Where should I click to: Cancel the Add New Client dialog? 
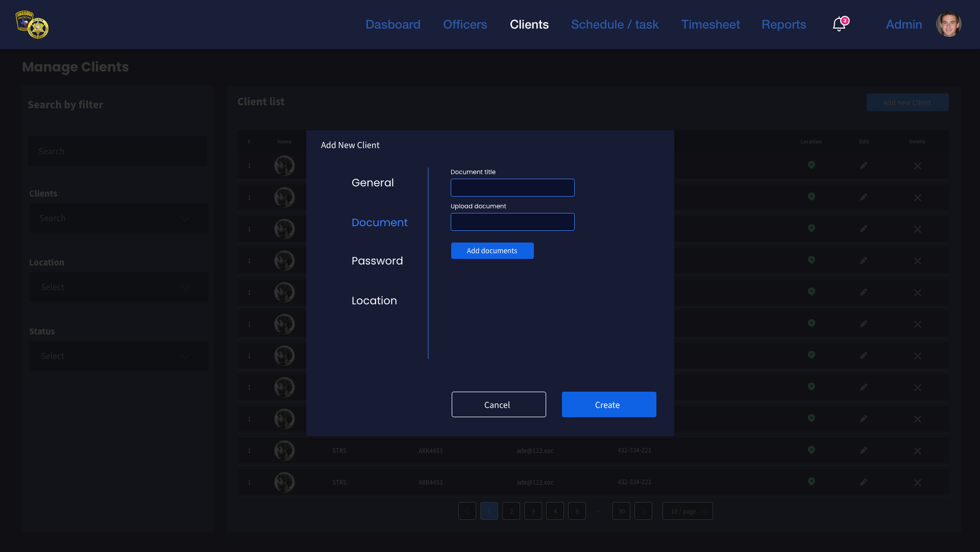pos(498,404)
